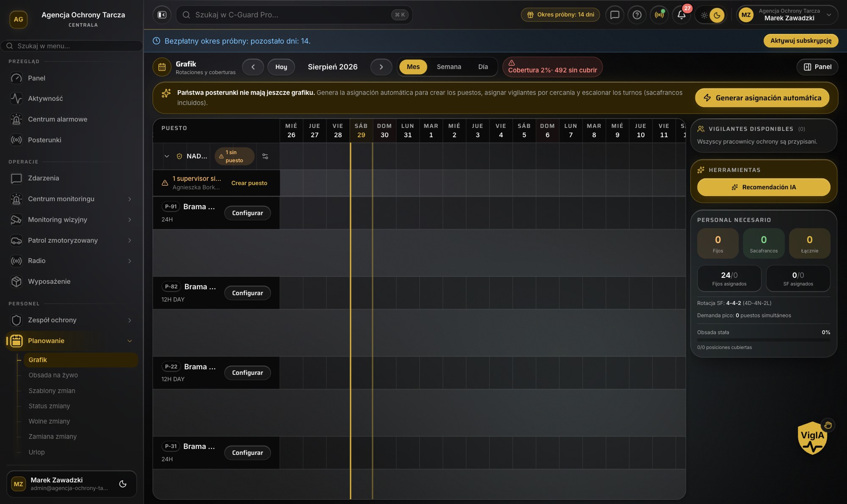Click Aktywuj subskrypcję button
Screen dimensions: 847x504
click(801, 41)
